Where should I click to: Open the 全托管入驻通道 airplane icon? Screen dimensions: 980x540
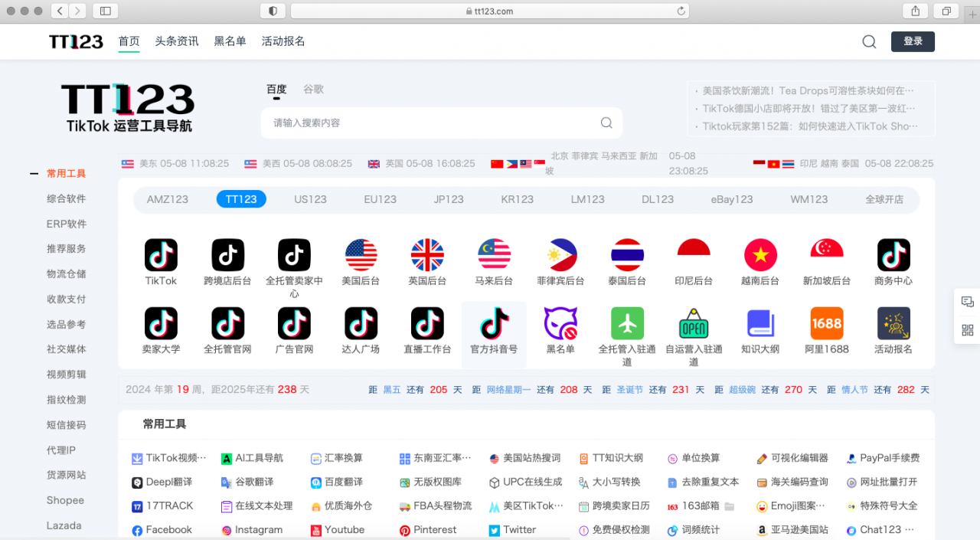(627, 323)
